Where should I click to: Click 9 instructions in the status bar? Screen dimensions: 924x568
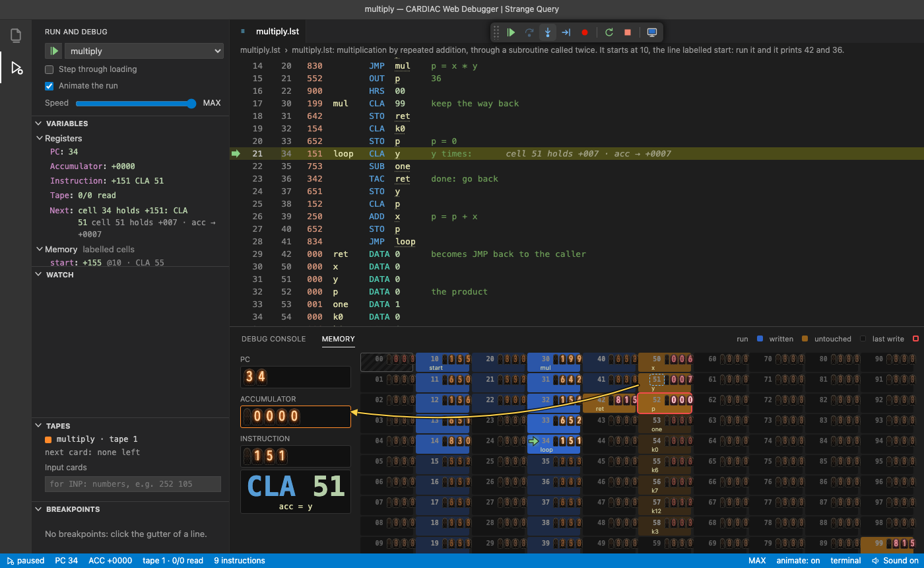(240, 561)
